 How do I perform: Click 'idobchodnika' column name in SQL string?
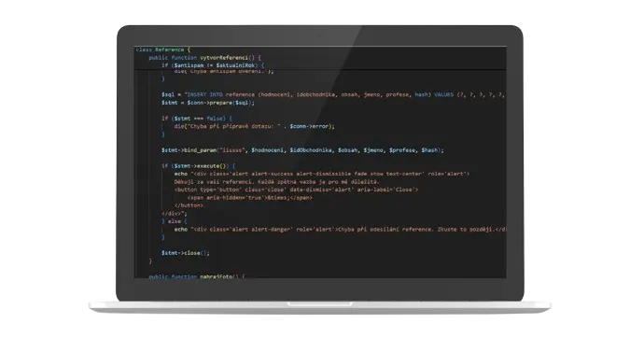tap(315, 95)
